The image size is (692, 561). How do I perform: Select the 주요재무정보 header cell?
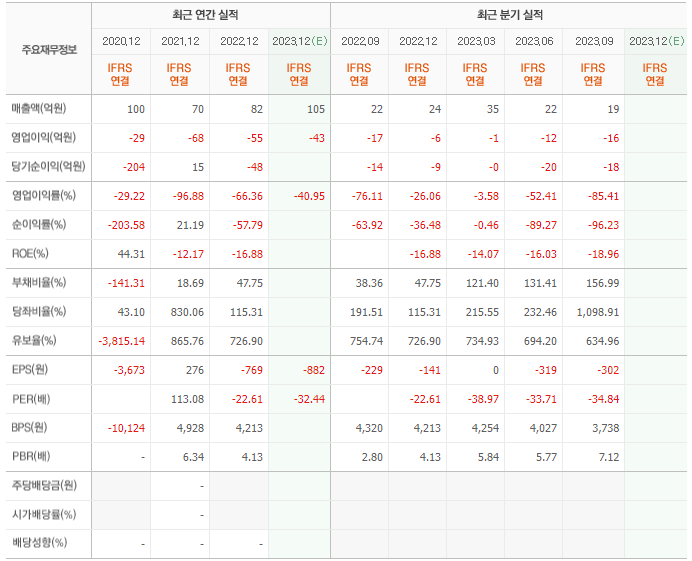(x=49, y=49)
